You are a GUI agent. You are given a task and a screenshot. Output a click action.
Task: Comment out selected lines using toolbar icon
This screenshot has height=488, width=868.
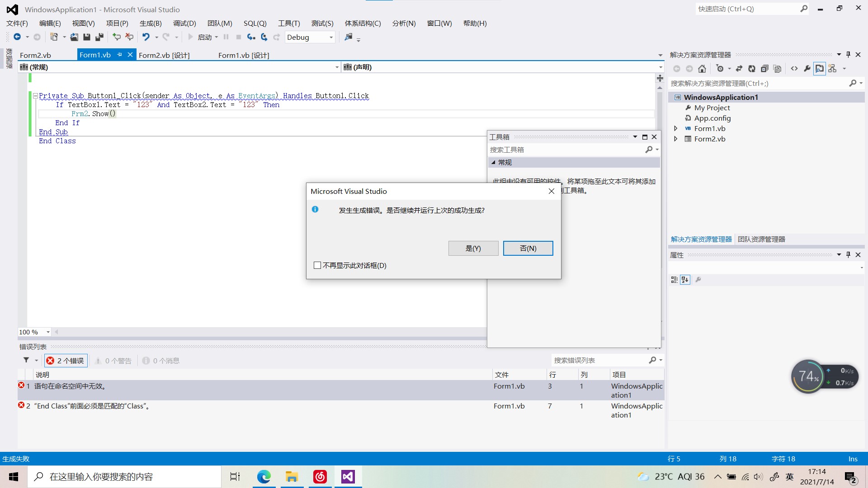117,37
